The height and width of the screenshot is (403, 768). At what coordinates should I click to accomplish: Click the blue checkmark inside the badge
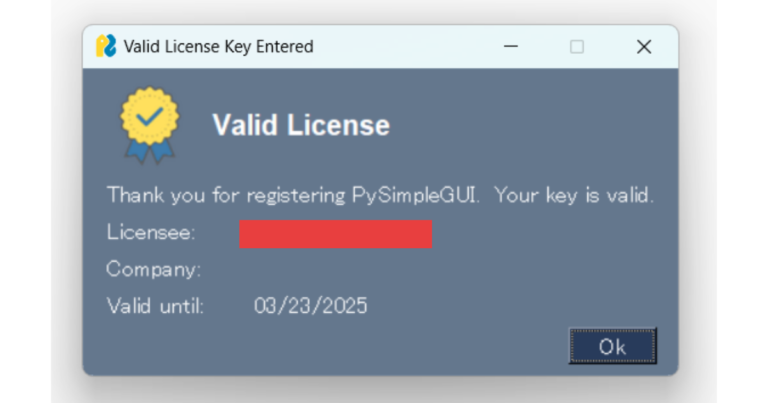[x=149, y=117]
